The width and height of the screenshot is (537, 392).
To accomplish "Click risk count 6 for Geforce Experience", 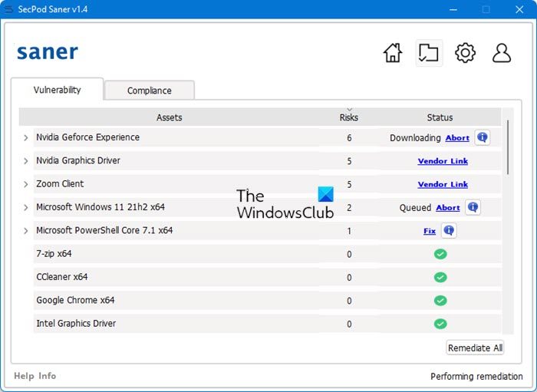I will 349,138.
